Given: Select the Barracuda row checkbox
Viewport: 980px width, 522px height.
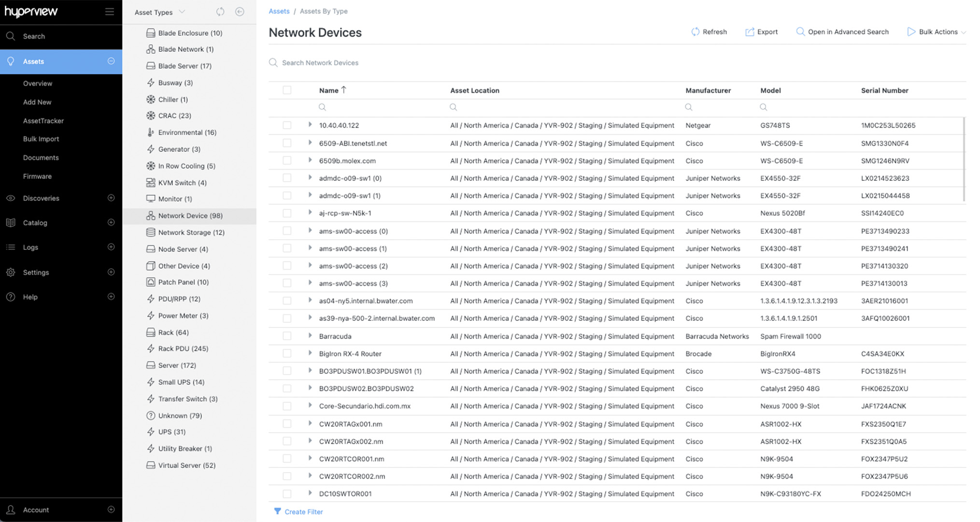Looking at the screenshot, I should (287, 336).
